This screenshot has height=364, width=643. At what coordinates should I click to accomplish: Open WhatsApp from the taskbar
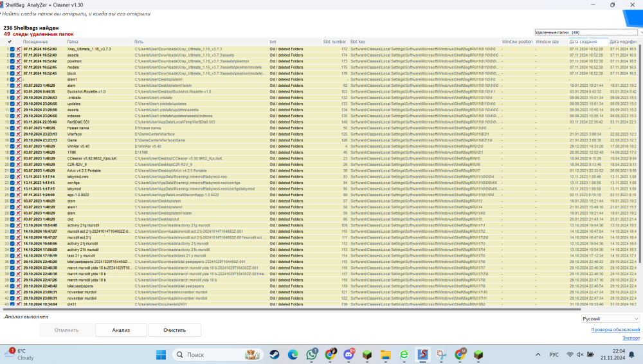(311, 354)
